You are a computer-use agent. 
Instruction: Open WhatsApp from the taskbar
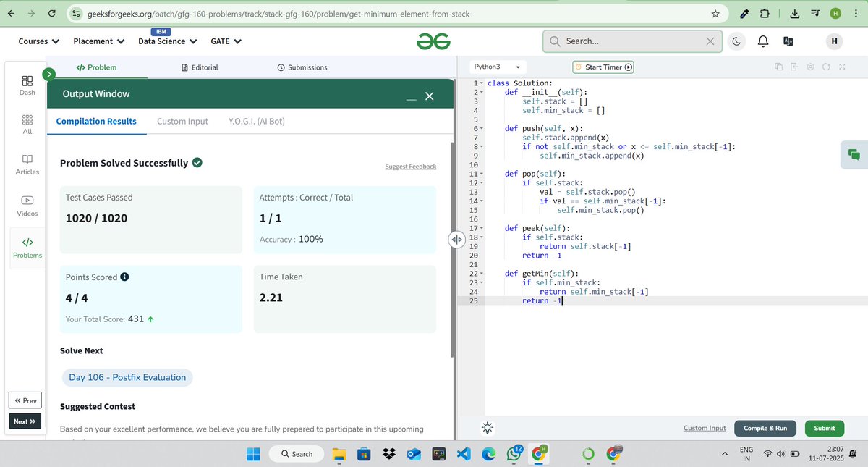pyautogui.click(x=514, y=454)
